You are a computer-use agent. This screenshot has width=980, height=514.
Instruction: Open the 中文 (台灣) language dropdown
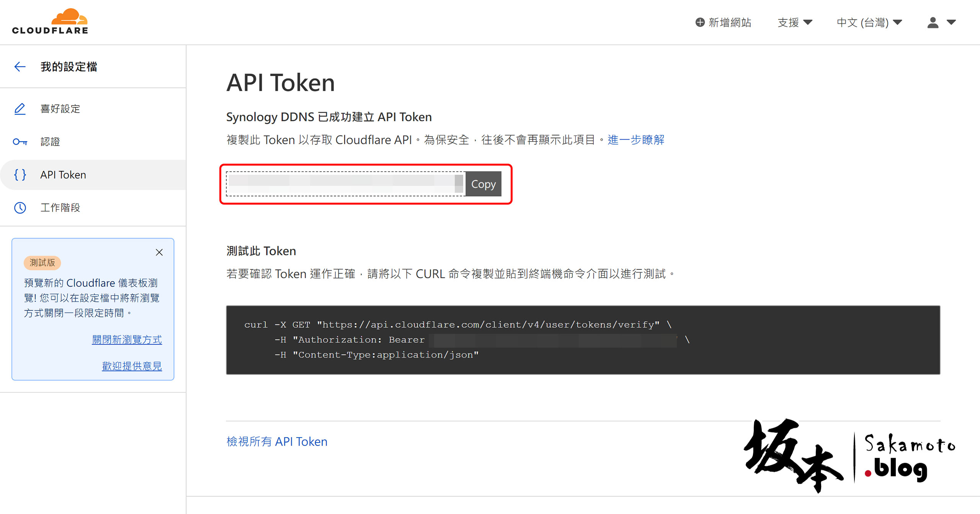point(869,22)
